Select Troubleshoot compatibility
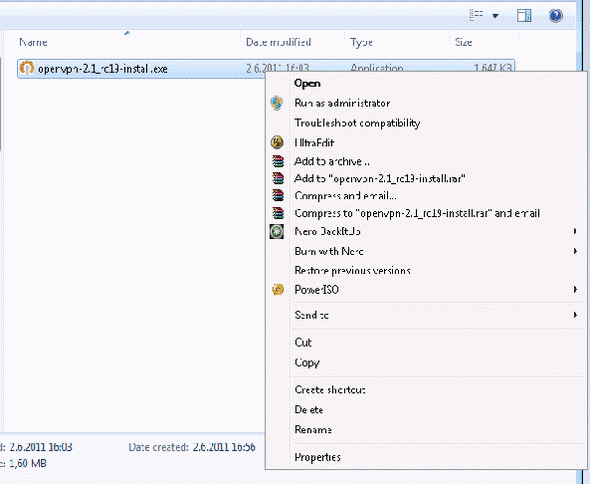Viewport: 590px width, 484px height. coord(357,123)
